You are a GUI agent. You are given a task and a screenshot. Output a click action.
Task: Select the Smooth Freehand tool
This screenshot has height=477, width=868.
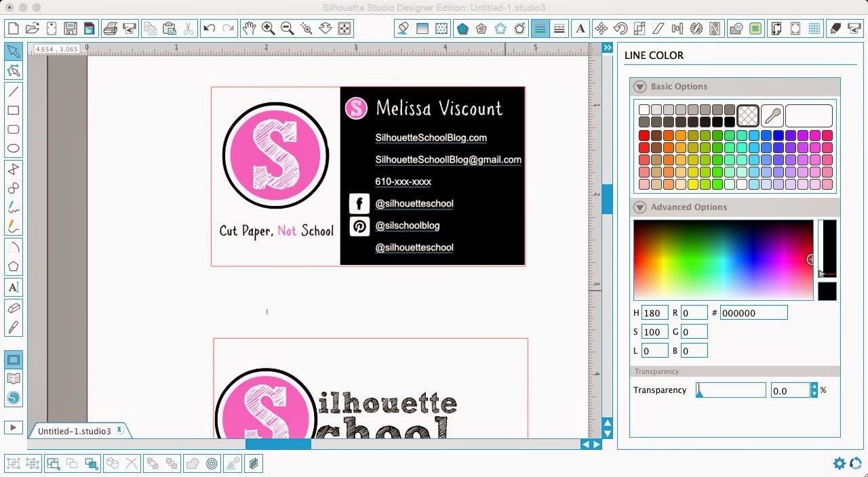pyautogui.click(x=14, y=226)
